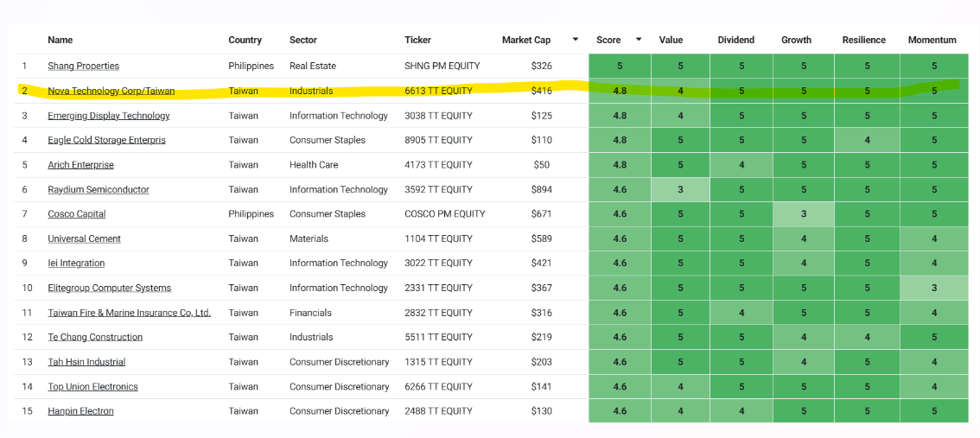Open Nova Technology Corp/Taiwan link
980x438 pixels.
(111, 91)
